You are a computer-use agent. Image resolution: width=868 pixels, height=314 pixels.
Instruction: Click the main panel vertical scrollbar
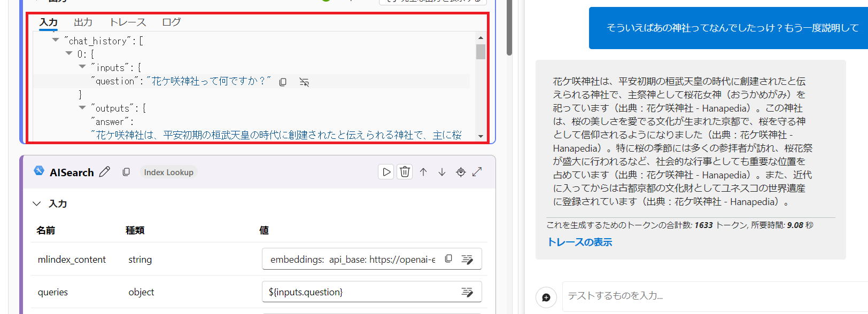click(509, 28)
